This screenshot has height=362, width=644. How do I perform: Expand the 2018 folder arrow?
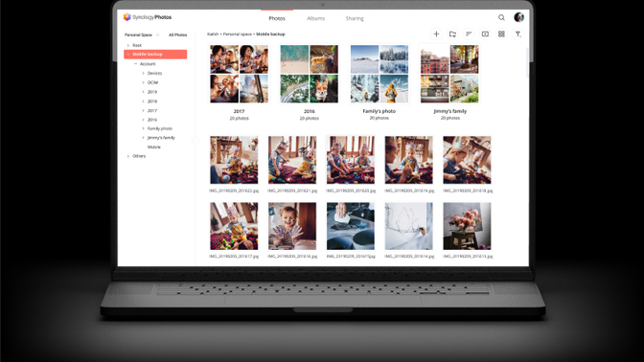[x=144, y=101]
